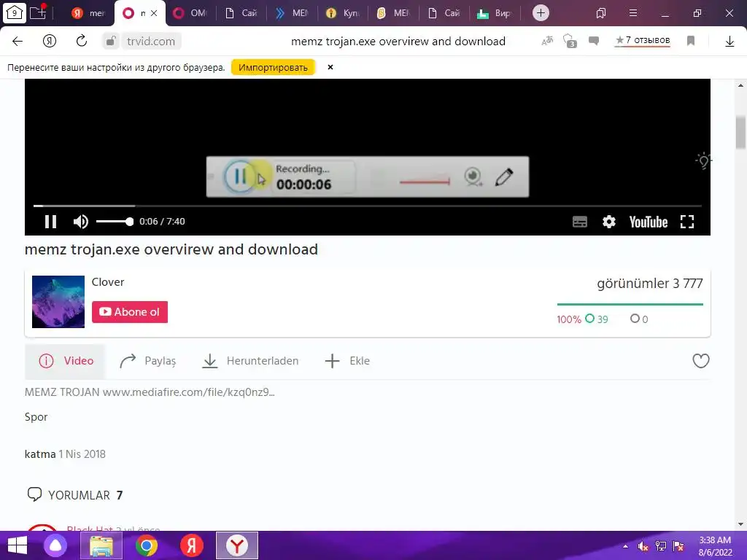Open Yandex red Я taskbar icon
The height and width of the screenshot is (560, 747).
192,545
